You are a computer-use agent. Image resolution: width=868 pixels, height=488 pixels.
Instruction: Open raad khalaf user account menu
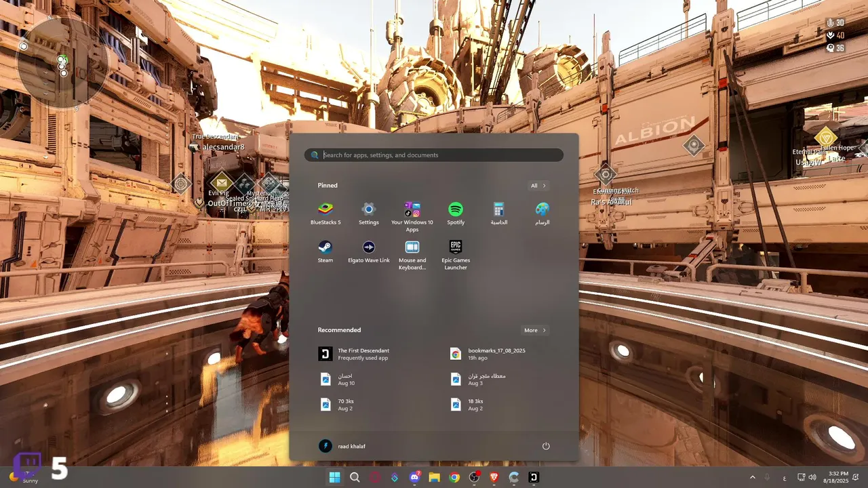click(342, 446)
